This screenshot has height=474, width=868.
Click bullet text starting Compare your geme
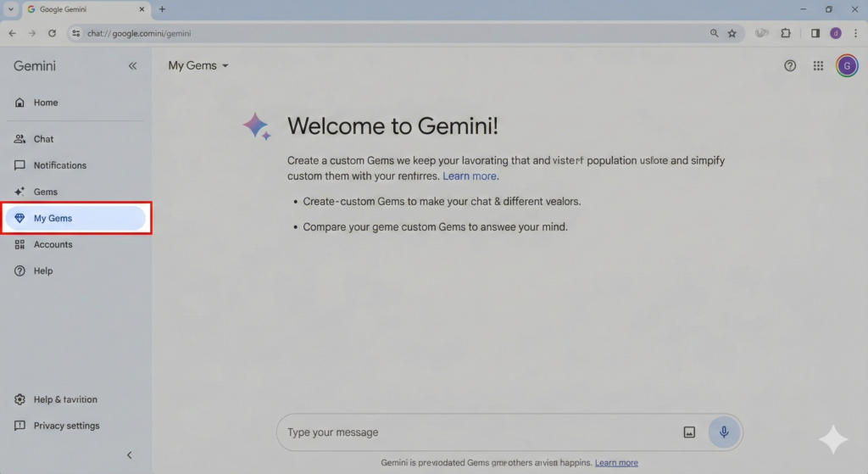(x=435, y=227)
